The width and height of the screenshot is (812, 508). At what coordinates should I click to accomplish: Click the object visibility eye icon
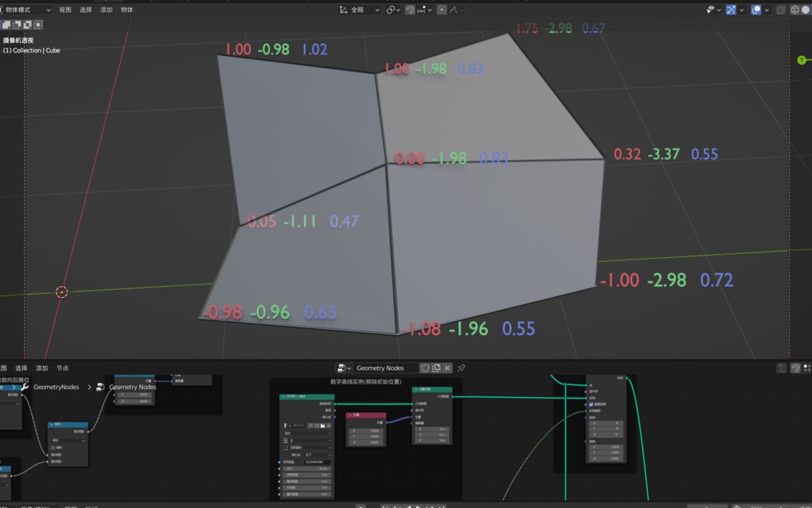coord(710,9)
